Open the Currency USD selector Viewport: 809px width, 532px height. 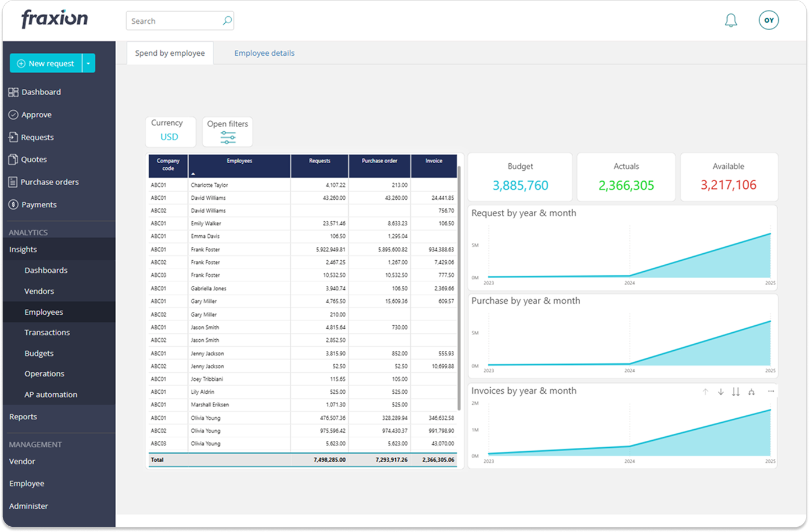click(x=170, y=132)
